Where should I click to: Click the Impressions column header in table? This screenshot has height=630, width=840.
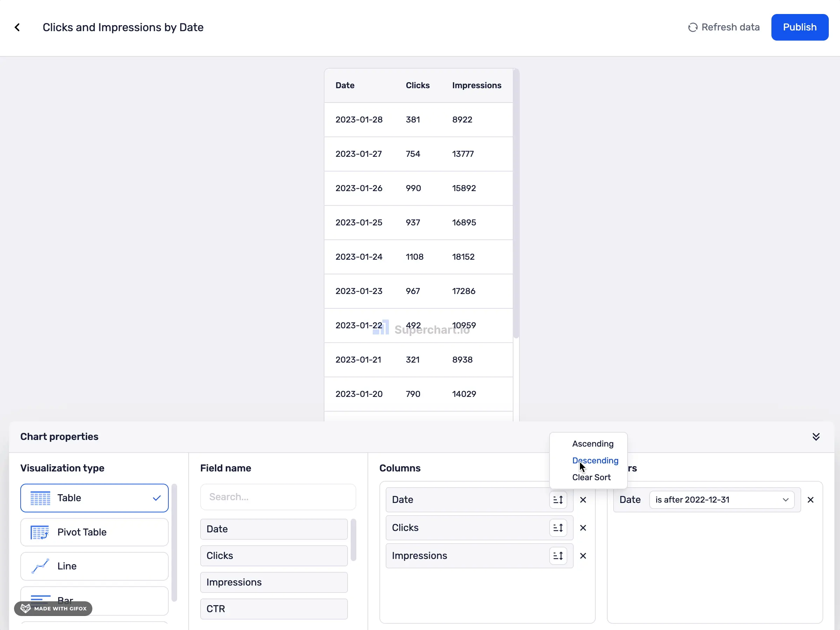(477, 85)
